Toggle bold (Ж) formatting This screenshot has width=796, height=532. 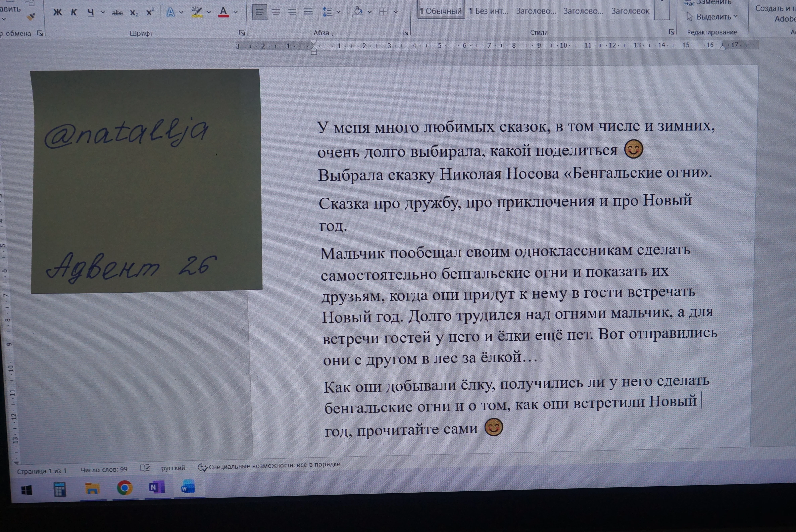pos(58,13)
